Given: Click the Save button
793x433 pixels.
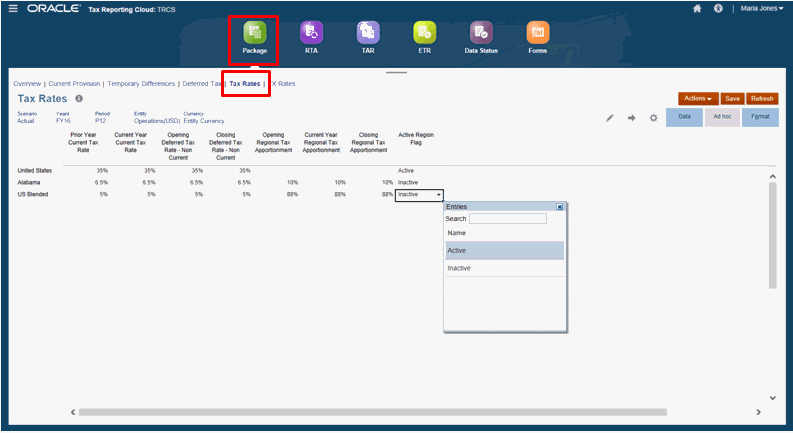Looking at the screenshot, I should [x=732, y=99].
